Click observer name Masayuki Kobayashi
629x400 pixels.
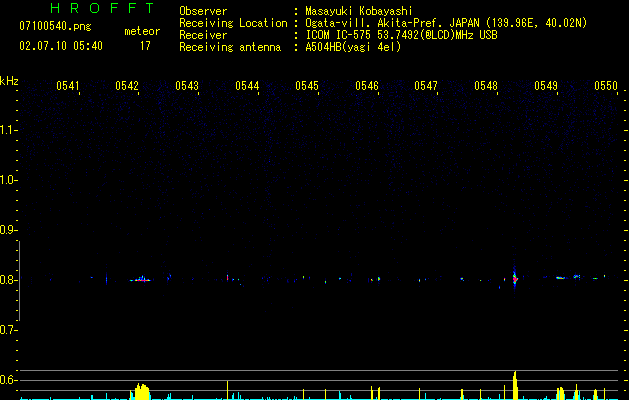point(359,11)
